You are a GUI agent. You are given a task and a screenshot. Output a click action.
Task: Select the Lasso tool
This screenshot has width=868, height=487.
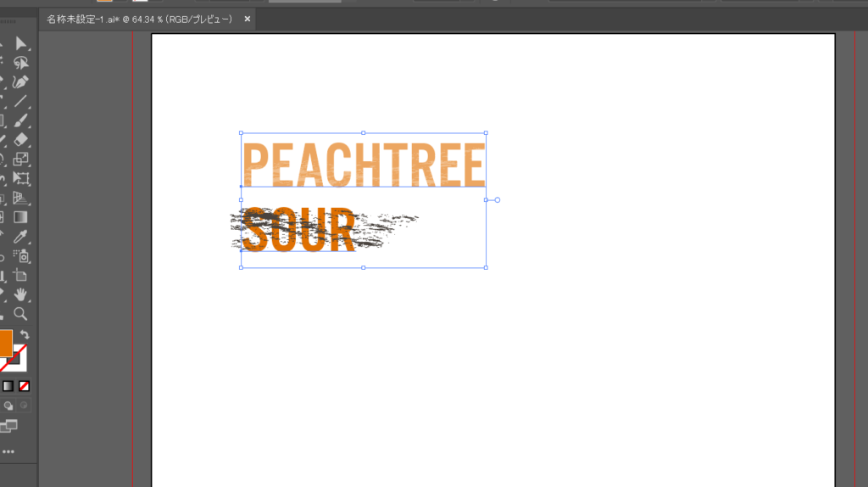pyautogui.click(x=20, y=63)
